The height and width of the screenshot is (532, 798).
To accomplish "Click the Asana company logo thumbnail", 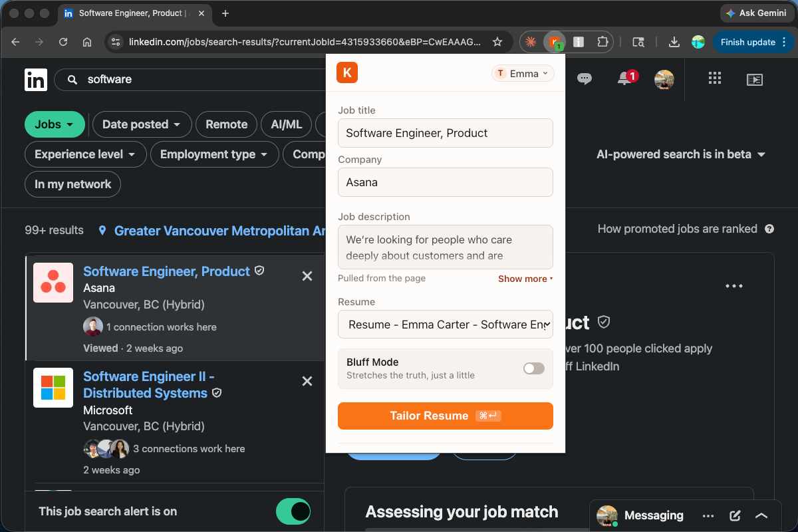I will click(x=53, y=283).
